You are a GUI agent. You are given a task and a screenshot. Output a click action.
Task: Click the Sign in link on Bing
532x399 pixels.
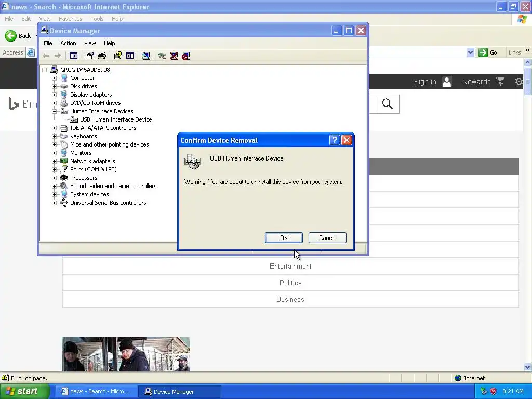click(425, 82)
